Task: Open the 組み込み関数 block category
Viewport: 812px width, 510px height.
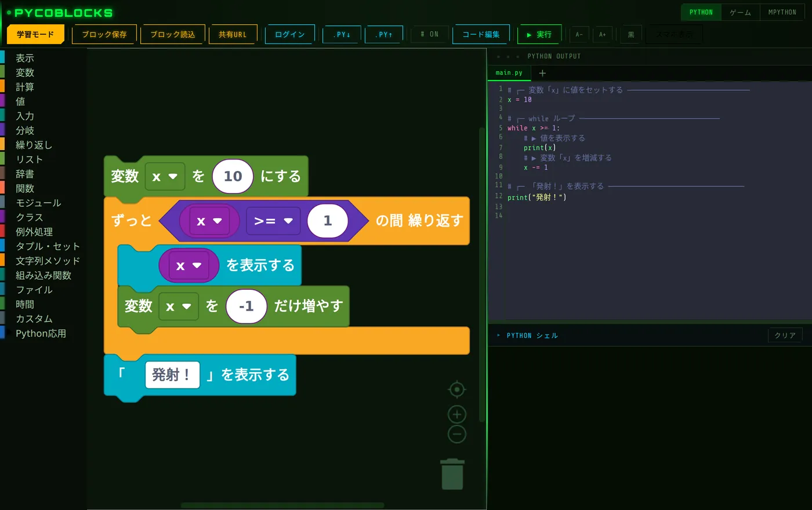Action: [x=43, y=275]
